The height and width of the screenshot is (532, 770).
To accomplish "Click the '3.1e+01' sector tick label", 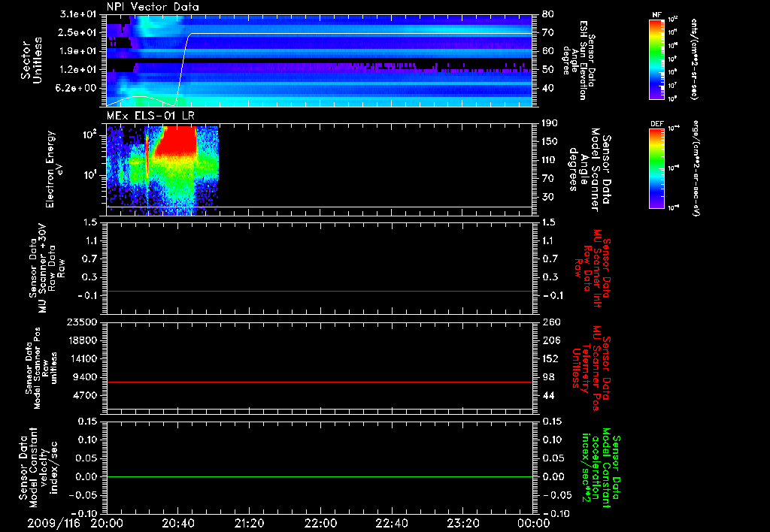I will (x=78, y=14).
